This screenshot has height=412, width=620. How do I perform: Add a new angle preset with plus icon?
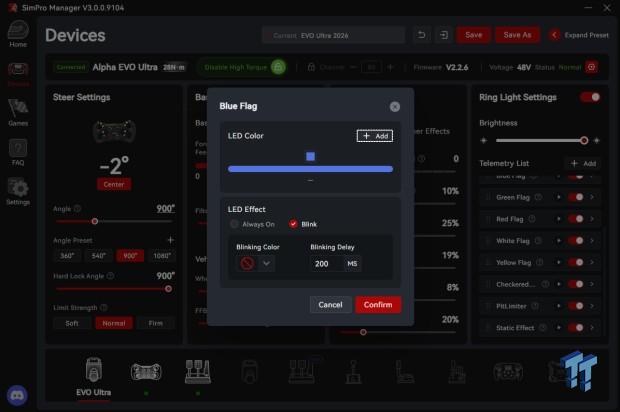tap(170, 240)
